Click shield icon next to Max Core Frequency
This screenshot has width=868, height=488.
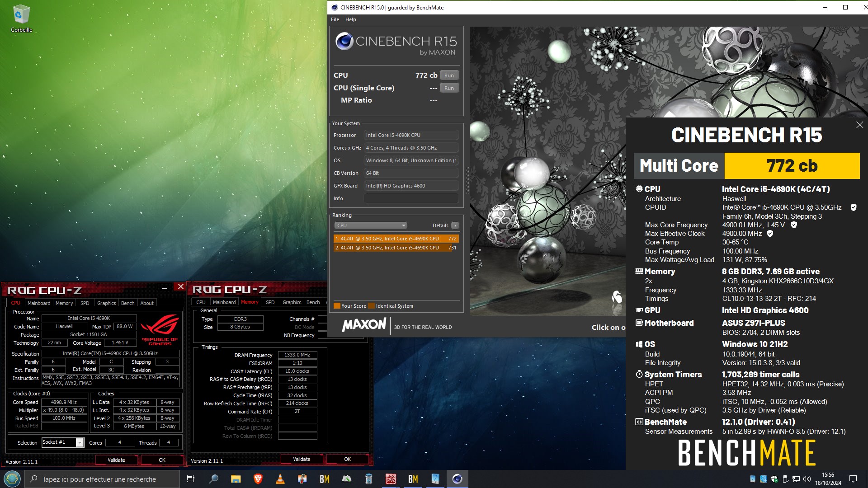pyautogui.click(x=793, y=225)
